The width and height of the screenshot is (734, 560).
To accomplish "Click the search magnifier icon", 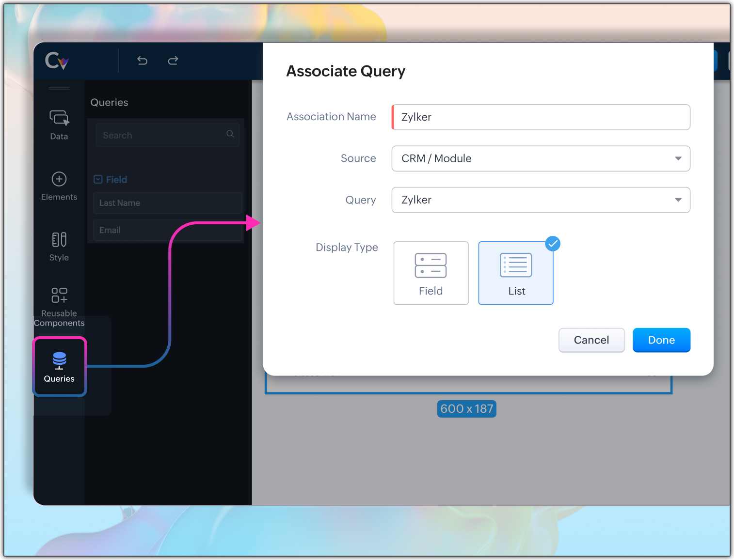I will click(x=230, y=134).
